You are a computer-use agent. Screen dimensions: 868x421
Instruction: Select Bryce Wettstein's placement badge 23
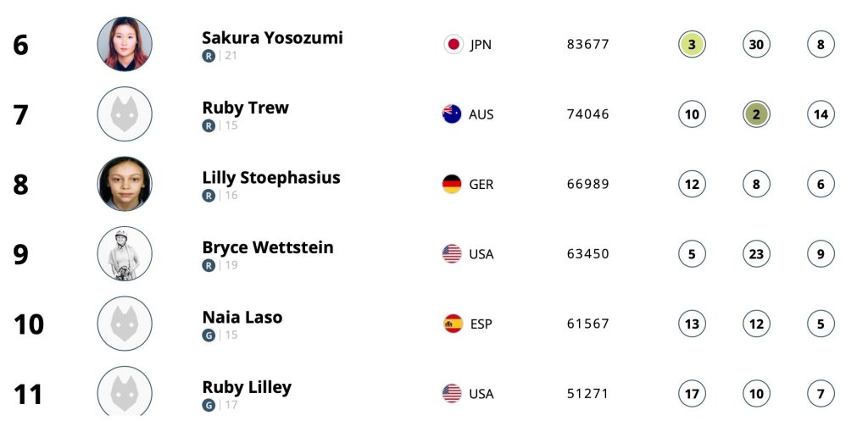(756, 254)
